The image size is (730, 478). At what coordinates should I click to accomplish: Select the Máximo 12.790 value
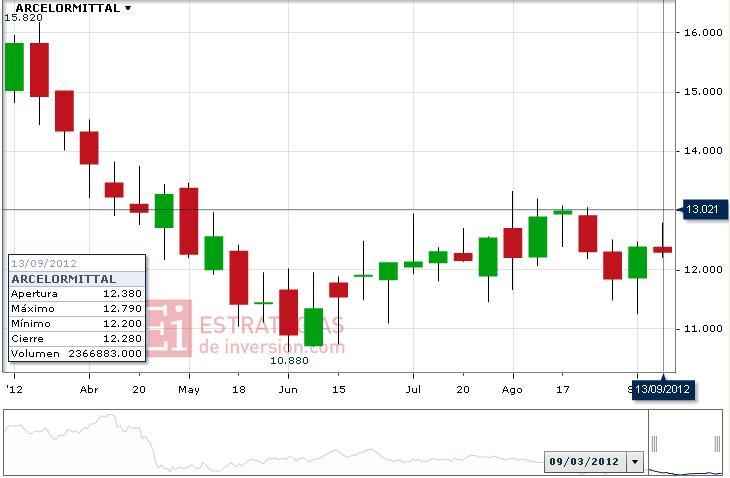(122, 309)
